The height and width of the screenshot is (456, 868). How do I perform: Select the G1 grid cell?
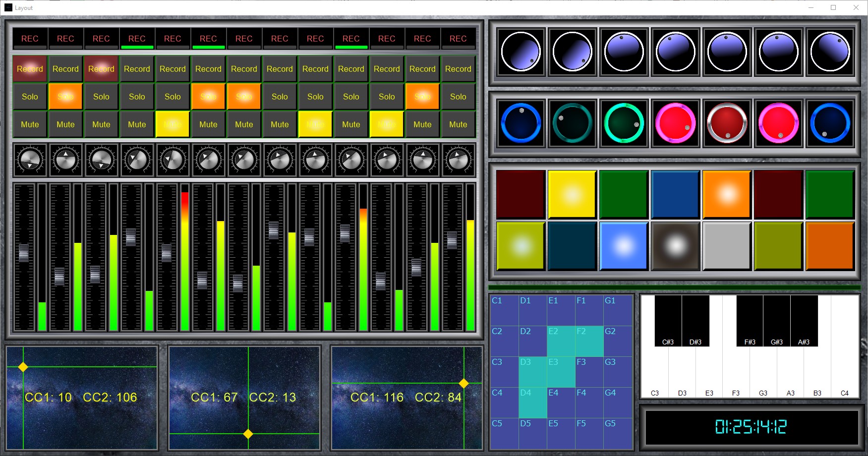(618, 310)
